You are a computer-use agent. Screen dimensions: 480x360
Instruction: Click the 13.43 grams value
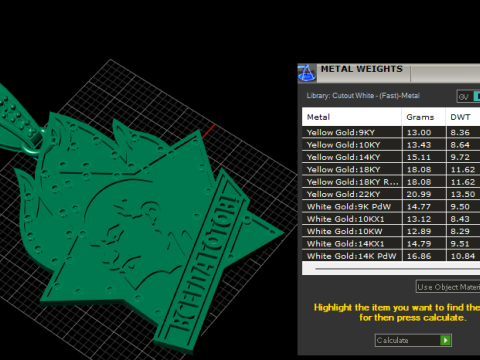coord(419,145)
